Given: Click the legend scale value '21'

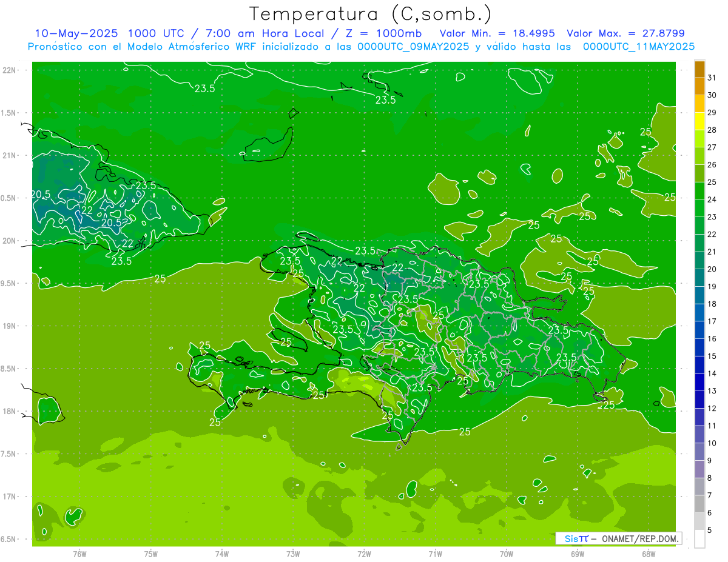Looking at the screenshot, I should click(x=712, y=252).
